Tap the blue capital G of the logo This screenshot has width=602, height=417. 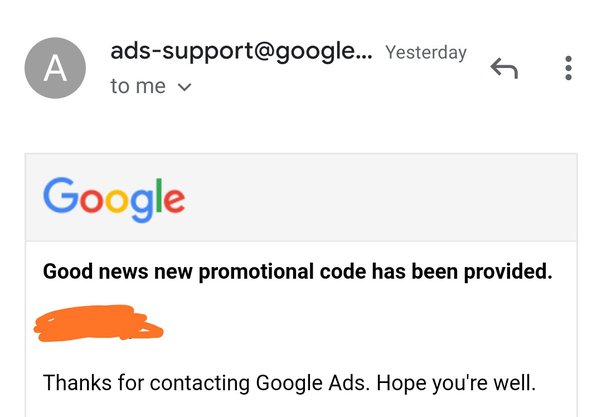click(x=61, y=195)
